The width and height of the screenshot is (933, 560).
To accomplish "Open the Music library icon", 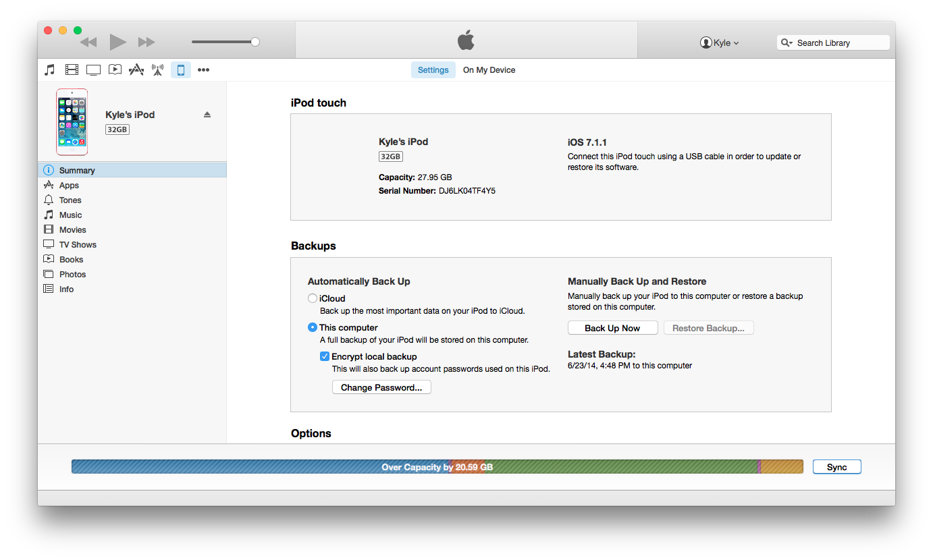I will [49, 69].
